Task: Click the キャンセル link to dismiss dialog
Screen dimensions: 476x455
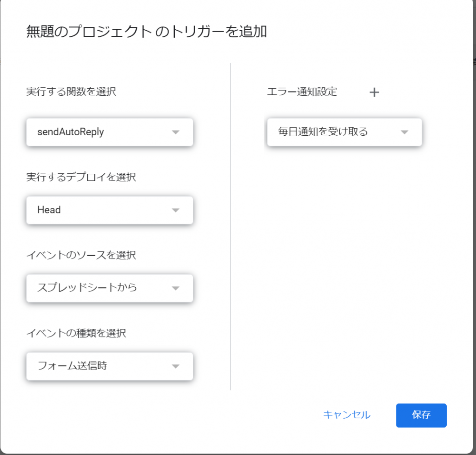Action: click(x=346, y=415)
